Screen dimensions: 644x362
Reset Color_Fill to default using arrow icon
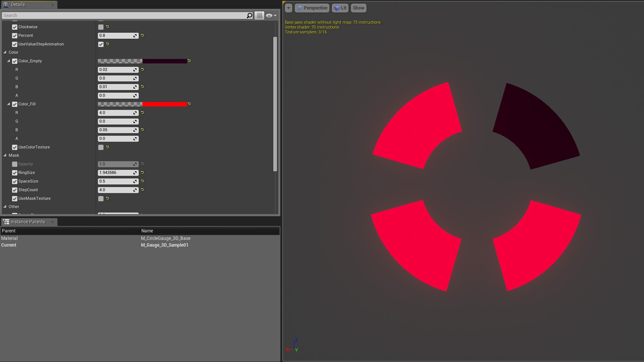click(189, 104)
